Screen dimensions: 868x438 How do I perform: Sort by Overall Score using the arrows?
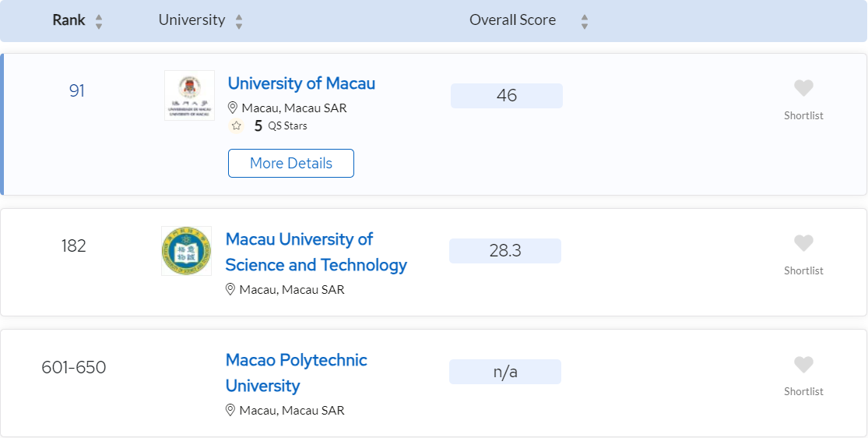point(584,22)
